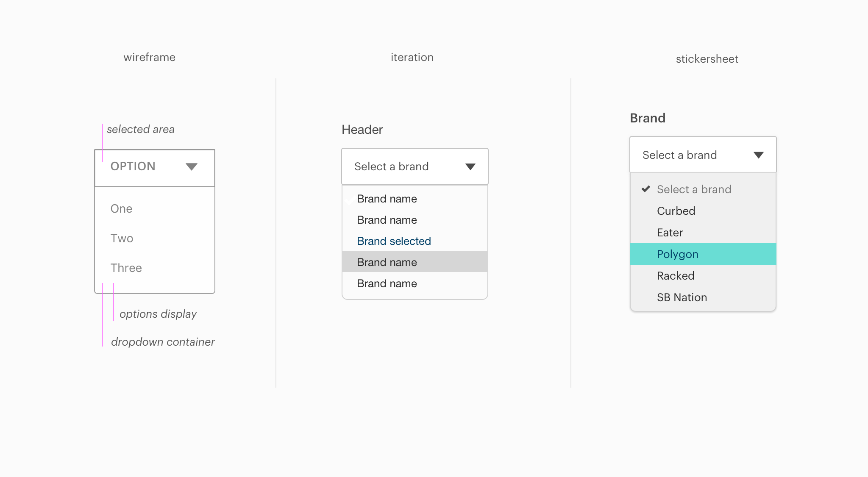Select the last Brand name entry

[x=415, y=283]
